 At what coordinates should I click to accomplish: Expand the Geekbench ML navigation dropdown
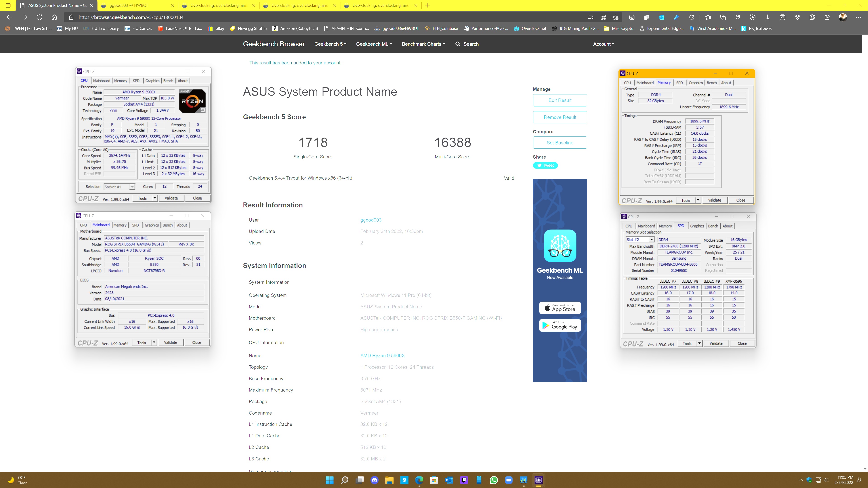374,44
